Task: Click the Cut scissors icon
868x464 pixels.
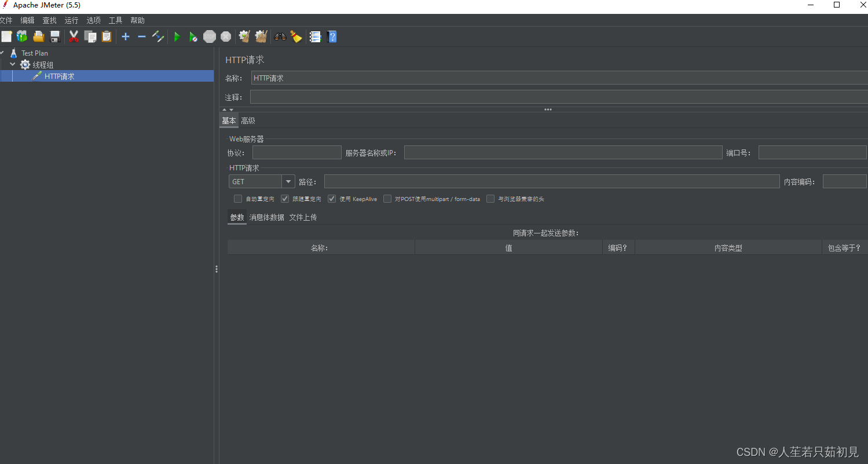Action: [74, 36]
